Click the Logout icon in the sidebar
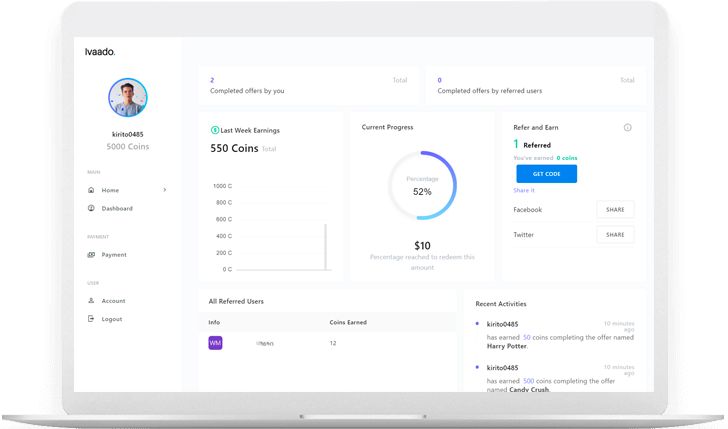Image resolution: width=728 pixels, height=429 pixels. point(91,319)
